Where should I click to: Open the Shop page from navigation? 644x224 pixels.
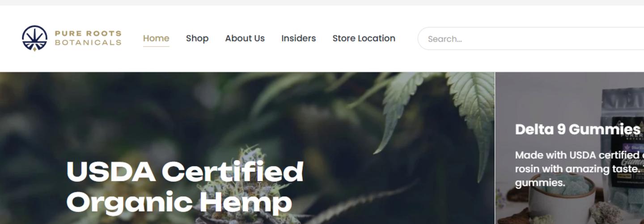pyautogui.click(x=197, y=39)
